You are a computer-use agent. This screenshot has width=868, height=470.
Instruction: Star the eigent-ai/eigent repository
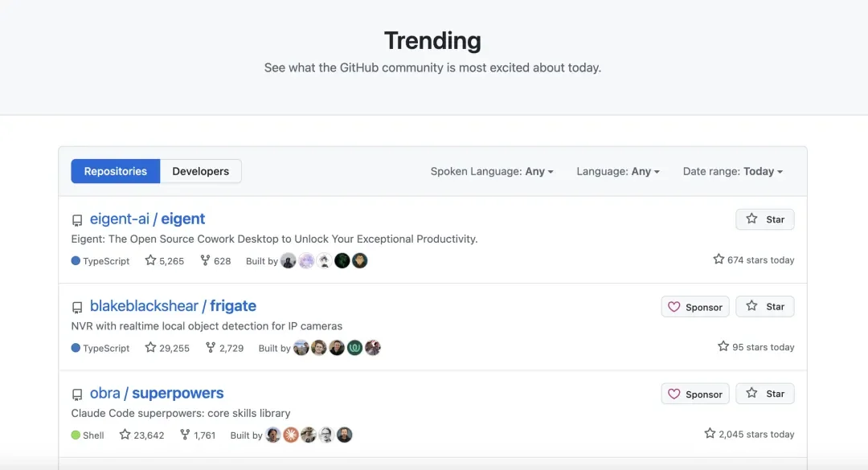coord(764,219)
